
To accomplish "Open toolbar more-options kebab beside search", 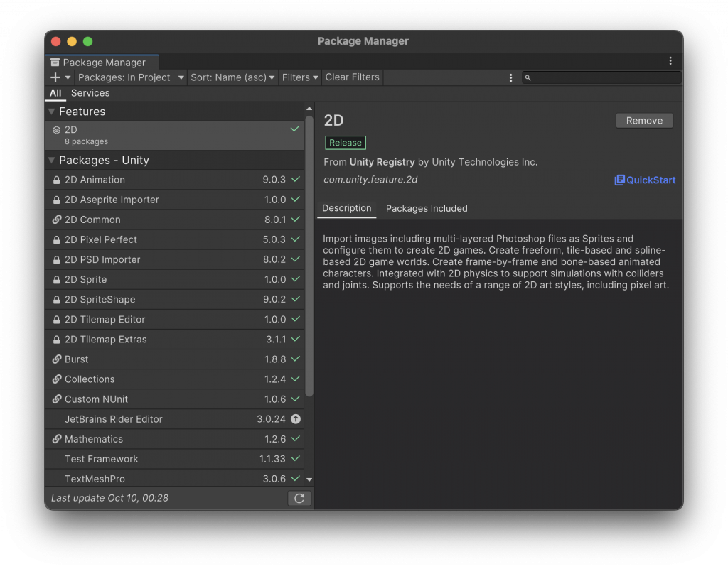I will point(510,78).
